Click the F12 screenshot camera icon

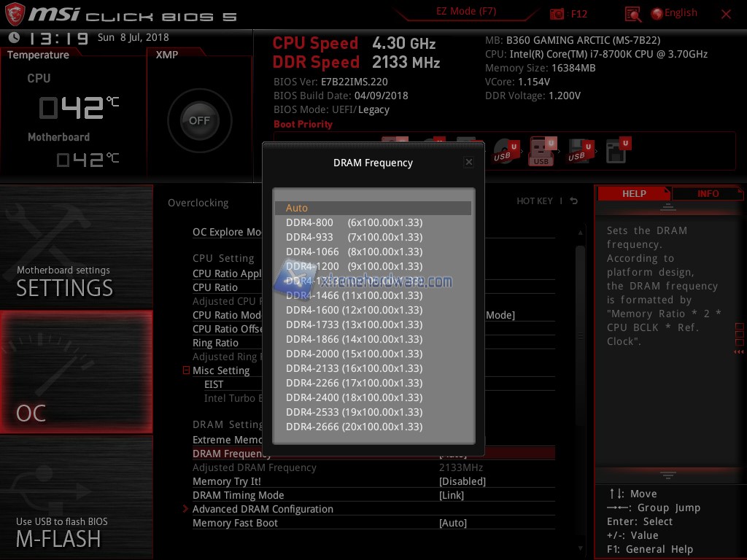pyautogui.click(x=557, y=14)
